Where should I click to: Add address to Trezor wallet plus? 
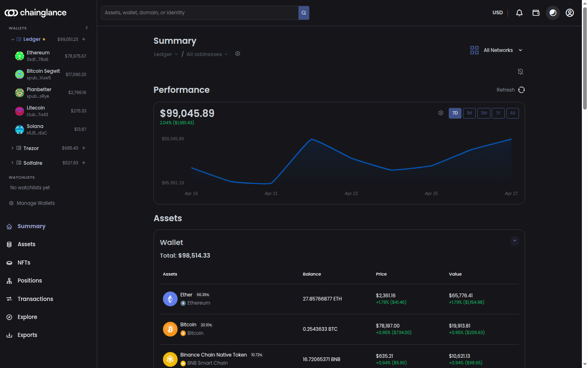(84, 148)
